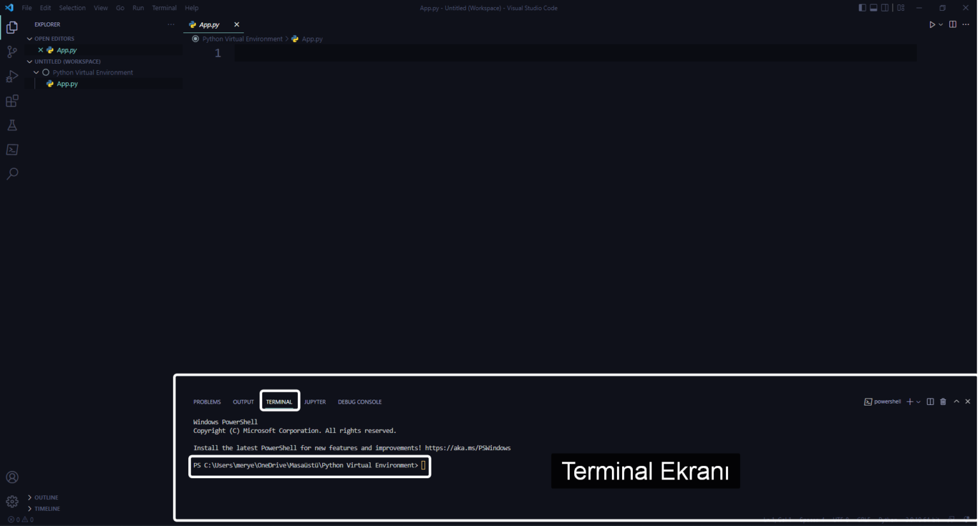
Task: Click the PowerShell command input line
Action: click(x=423, y=465)
